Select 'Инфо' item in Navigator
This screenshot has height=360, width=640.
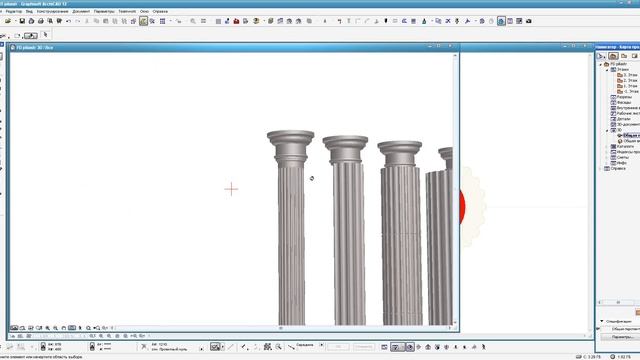pyautogui.click(x=619, y=163)
